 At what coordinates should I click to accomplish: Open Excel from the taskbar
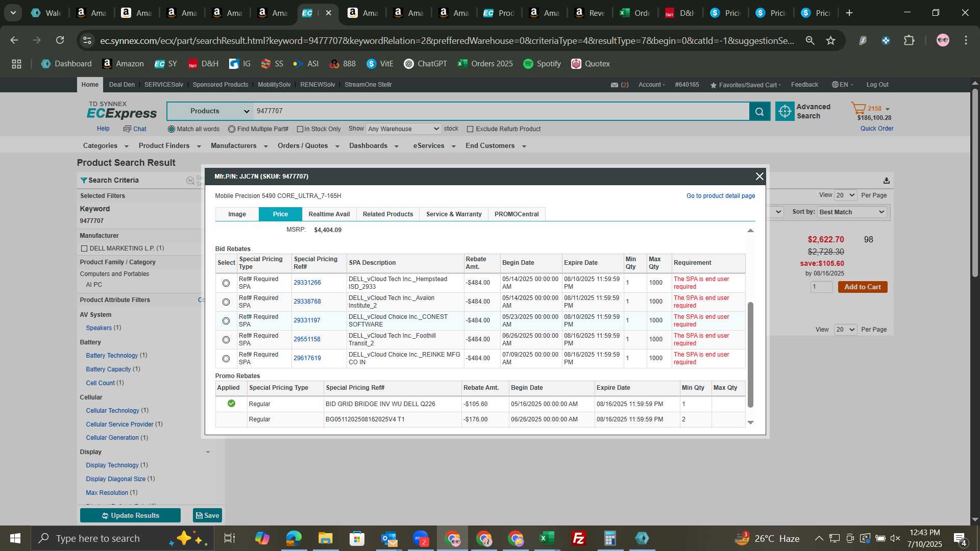click(547, 538)
